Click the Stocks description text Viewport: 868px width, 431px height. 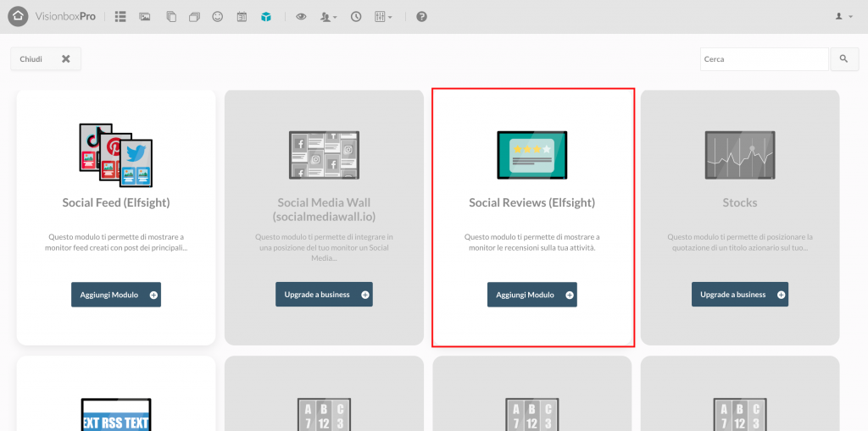pyautogui.click(x=740, y=242)
